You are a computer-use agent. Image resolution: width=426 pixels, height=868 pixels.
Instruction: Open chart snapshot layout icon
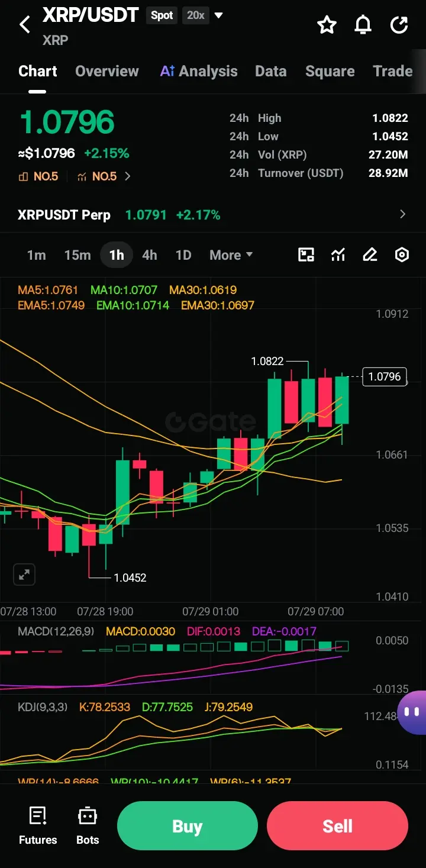pos(306,255)
